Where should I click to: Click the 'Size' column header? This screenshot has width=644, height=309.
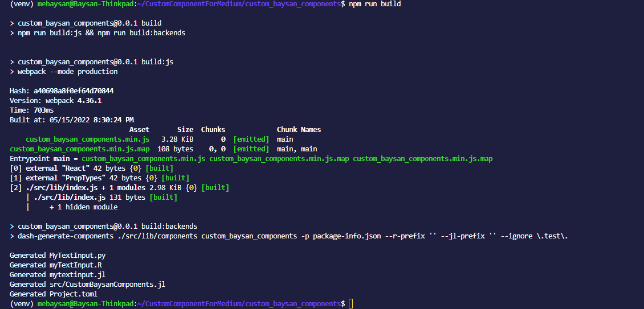[185, 130]
